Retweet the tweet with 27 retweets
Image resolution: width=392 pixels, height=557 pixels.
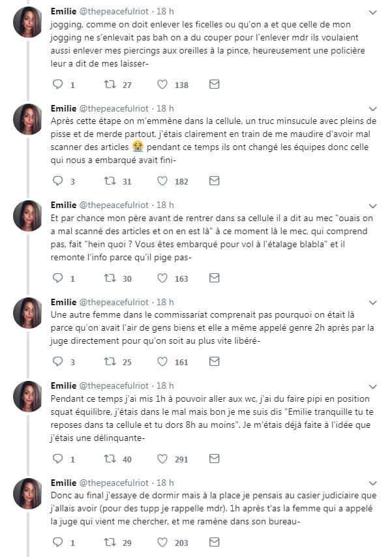(110, 85)
